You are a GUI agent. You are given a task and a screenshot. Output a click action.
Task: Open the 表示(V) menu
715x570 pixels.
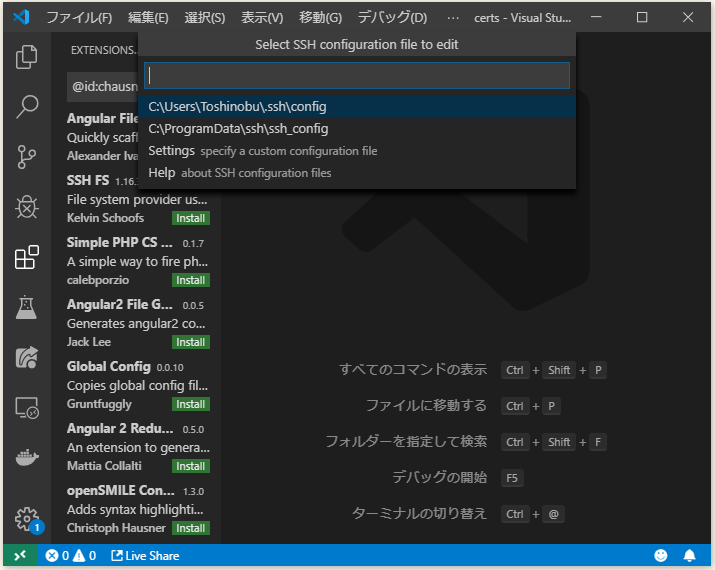pos(262,17)
